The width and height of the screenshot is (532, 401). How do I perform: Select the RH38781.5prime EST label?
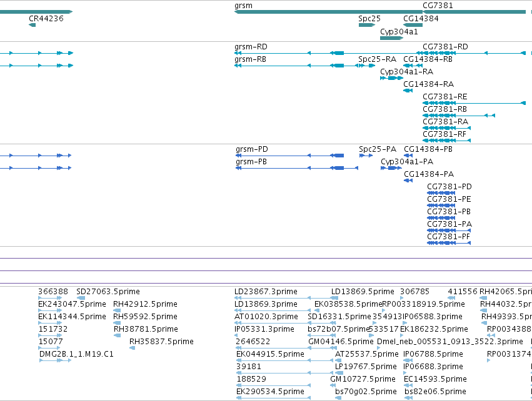pyautogui.click(x=146, y=329)
